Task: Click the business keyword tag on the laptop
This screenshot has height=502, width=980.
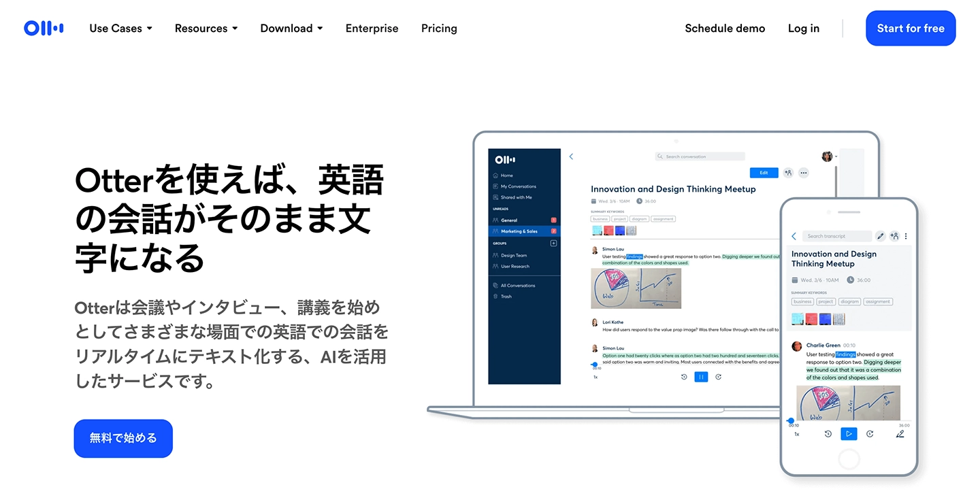Action: tap(600, 219)
